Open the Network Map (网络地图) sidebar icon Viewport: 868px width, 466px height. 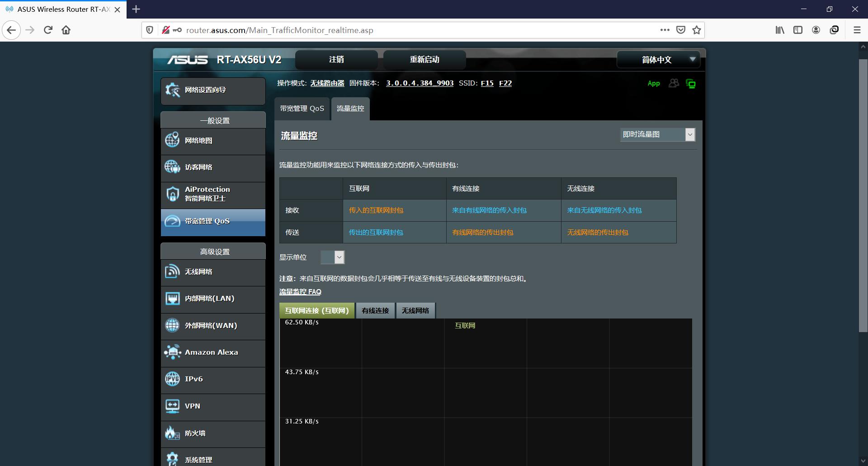(x=172, y=140)
